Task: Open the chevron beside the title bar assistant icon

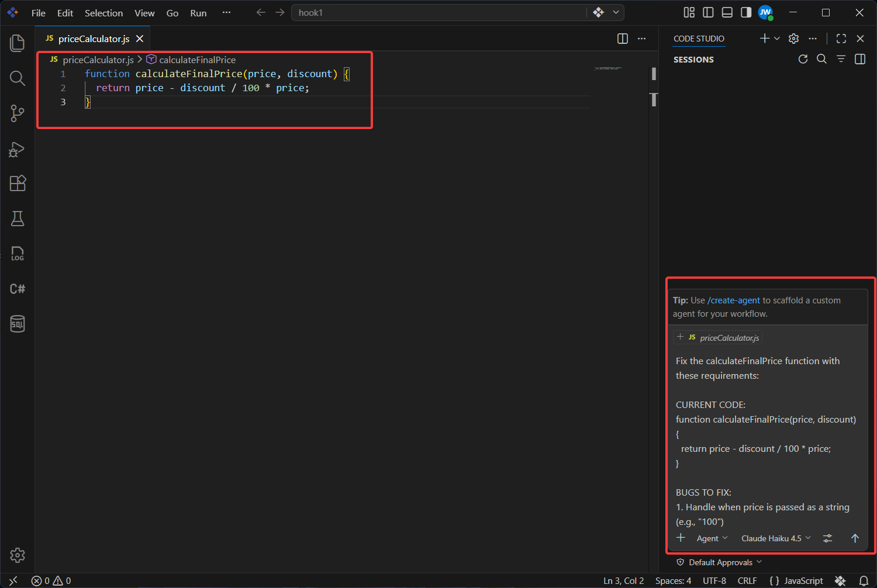Action: tap(616, 12)
